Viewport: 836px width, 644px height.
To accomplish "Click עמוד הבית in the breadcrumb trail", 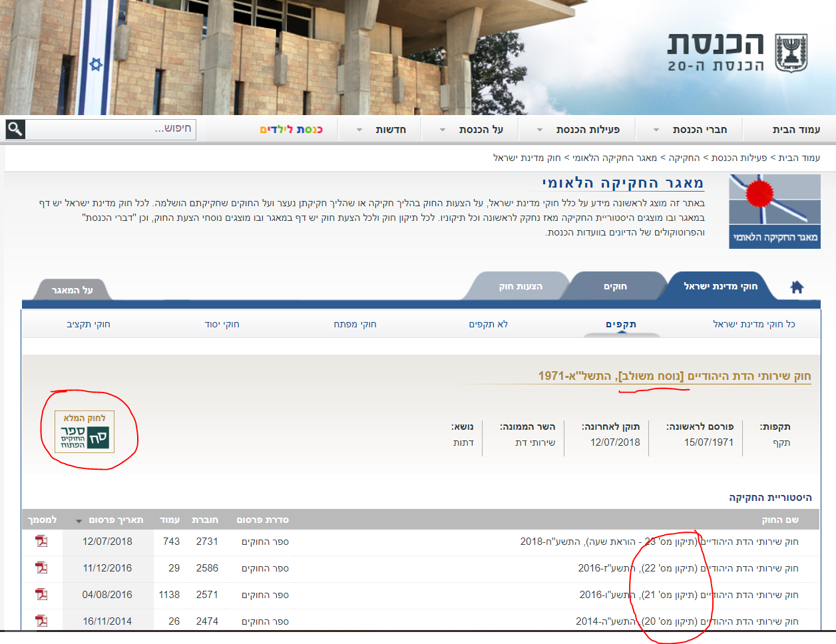I will pos(799,158).
